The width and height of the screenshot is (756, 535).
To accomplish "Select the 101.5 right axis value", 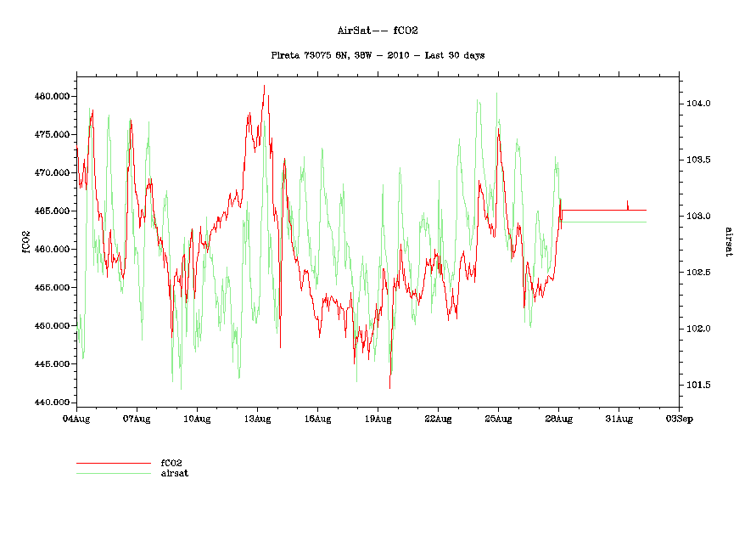I will (x=697, y=385).
